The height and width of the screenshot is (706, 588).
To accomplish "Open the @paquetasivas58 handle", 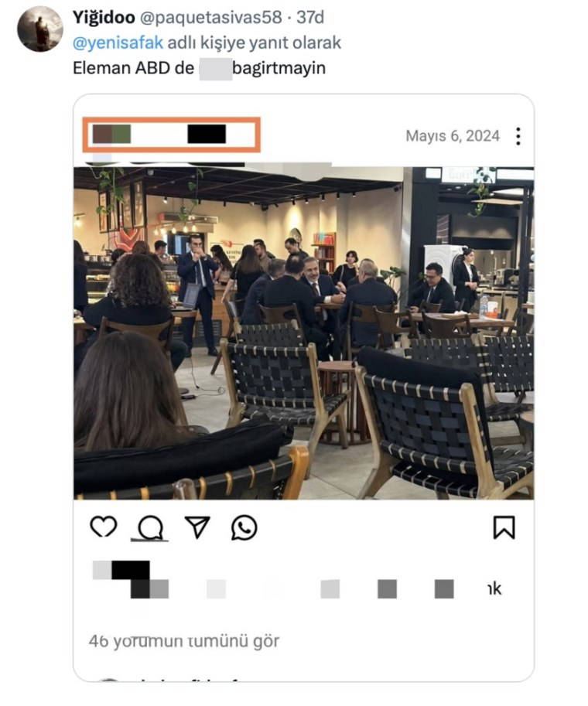I will point(211,17).
